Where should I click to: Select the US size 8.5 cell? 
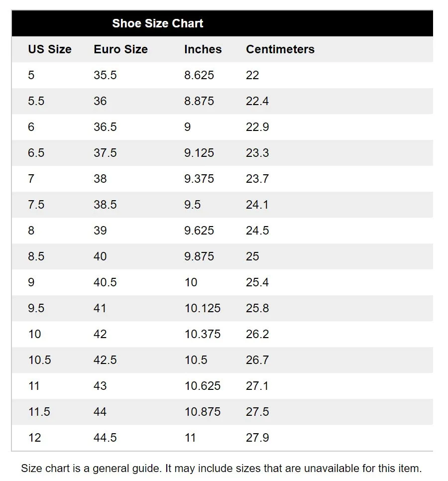36,256
